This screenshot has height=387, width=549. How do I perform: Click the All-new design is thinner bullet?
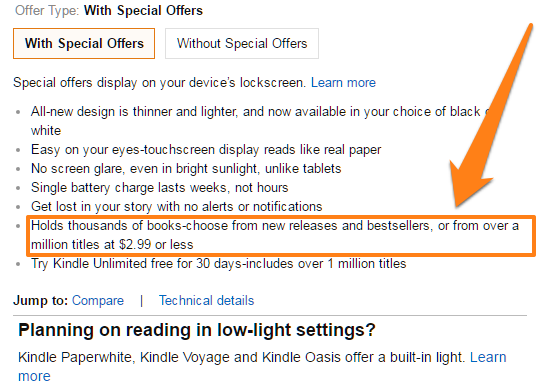[259, 121]
